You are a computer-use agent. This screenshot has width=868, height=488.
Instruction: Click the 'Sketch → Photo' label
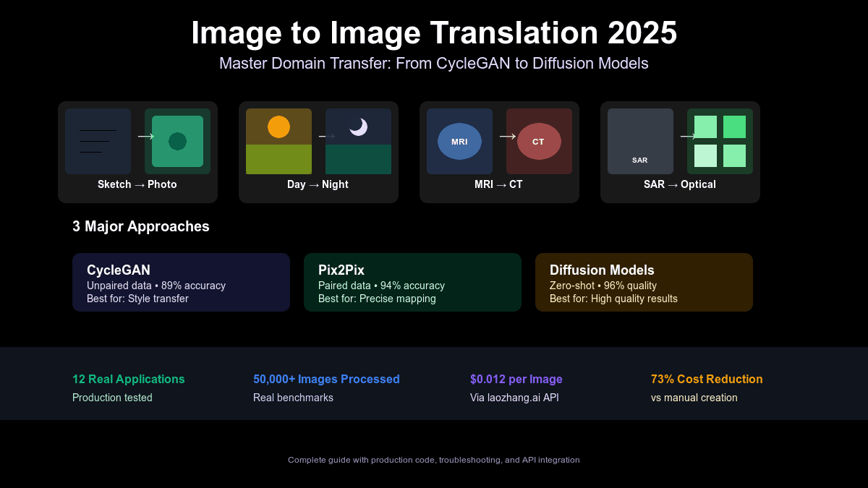coord(137,184)
